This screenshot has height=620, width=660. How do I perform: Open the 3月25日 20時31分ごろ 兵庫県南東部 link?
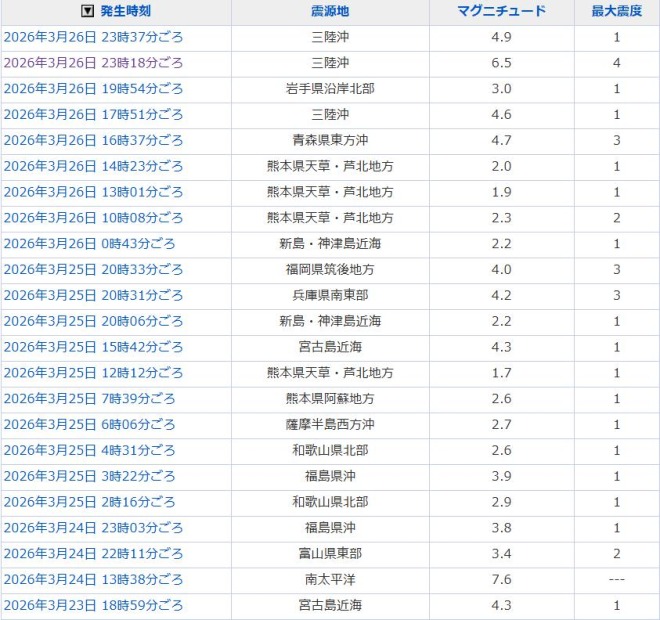pyautogui.click(x=94, y=296)
